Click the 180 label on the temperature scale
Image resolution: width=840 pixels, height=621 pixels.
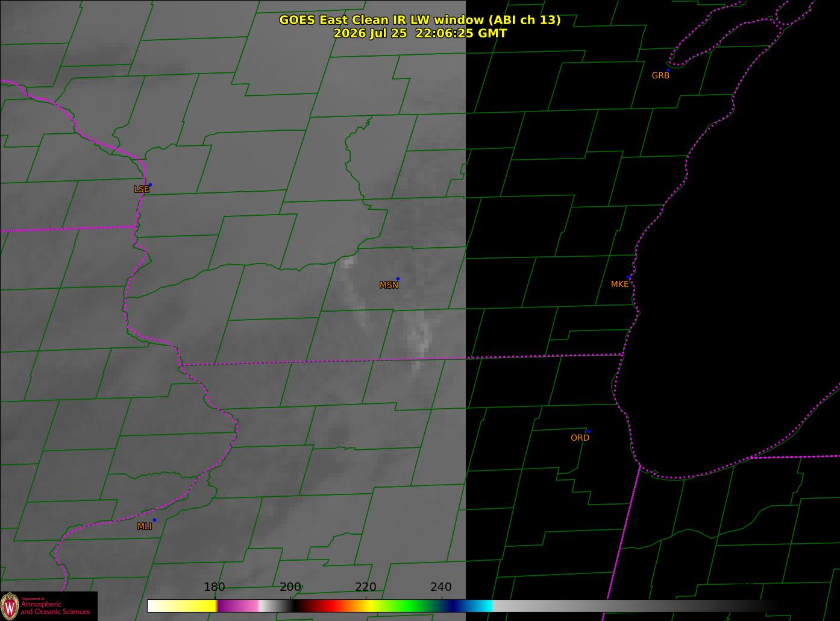pyautogui.click(x=215, y=587)
